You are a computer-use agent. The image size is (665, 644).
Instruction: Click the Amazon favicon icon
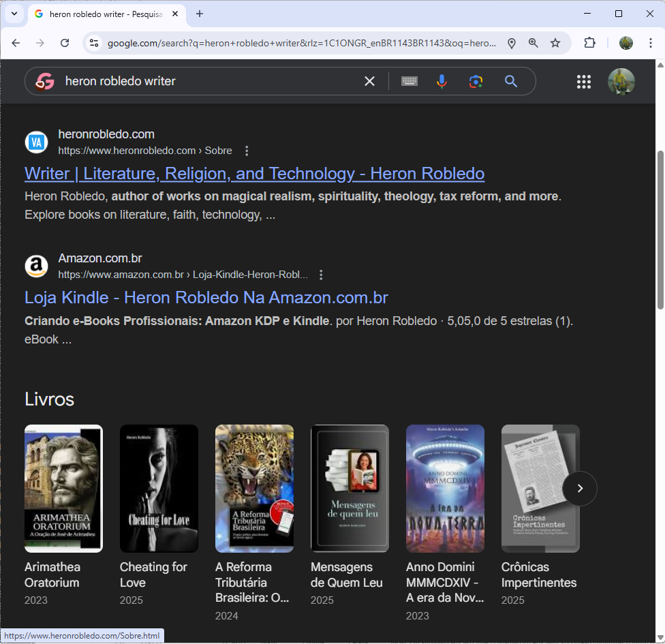click(37, 266)
